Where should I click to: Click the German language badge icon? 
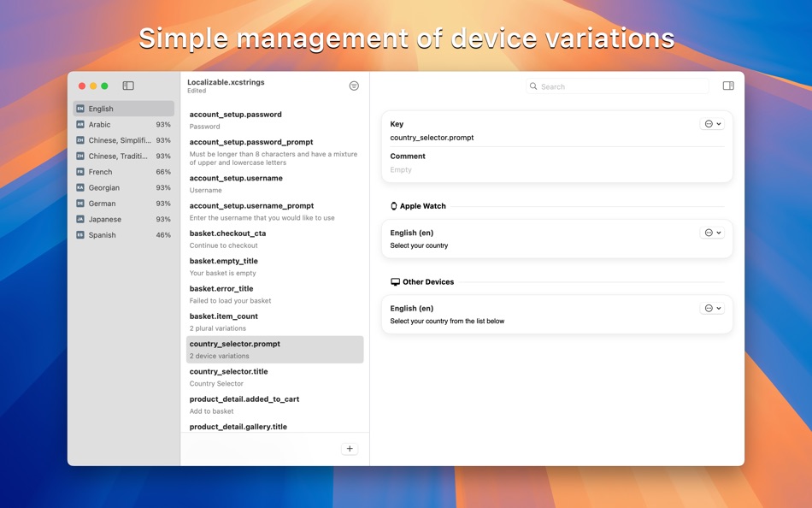click(80, 204)
